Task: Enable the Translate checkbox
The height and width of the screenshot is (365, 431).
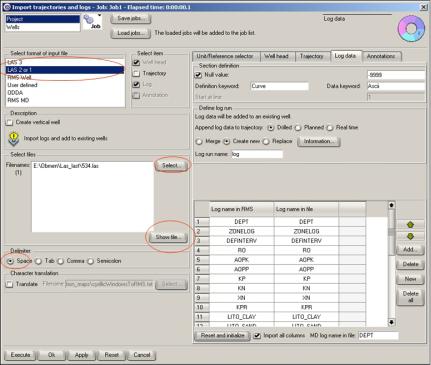Action: pyautogui.click(x=10, y=284)
